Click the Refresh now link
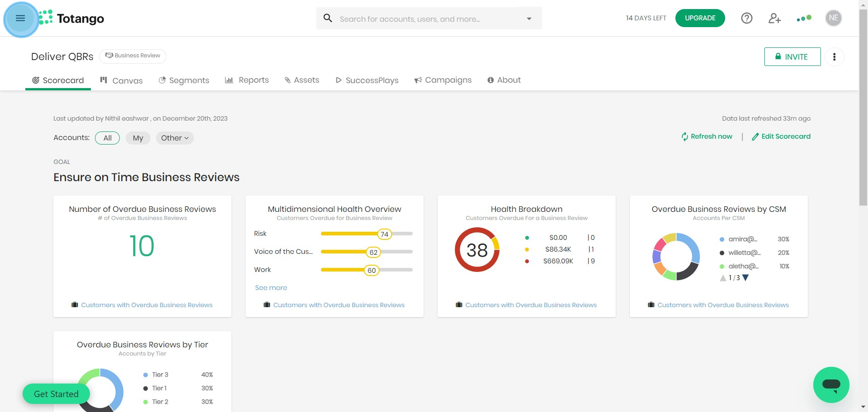Viewport: 868px width, 412px height. click(x=712, y=136)
